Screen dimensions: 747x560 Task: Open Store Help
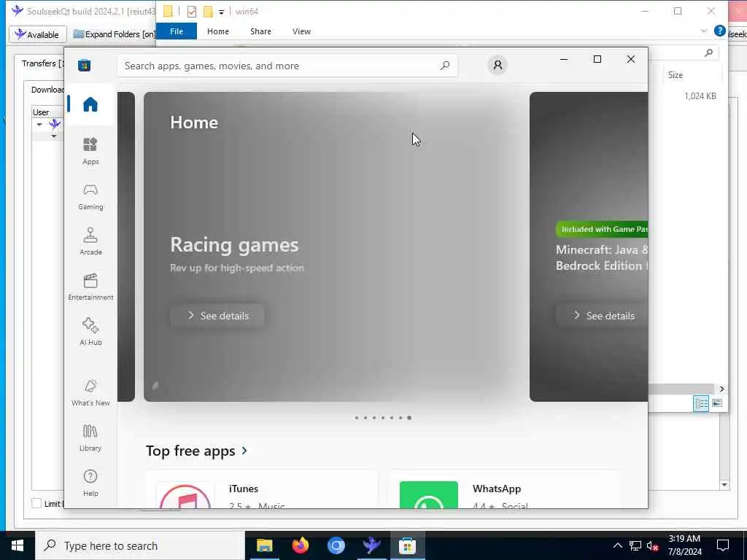pyautogui.click(x=90, y=483)
